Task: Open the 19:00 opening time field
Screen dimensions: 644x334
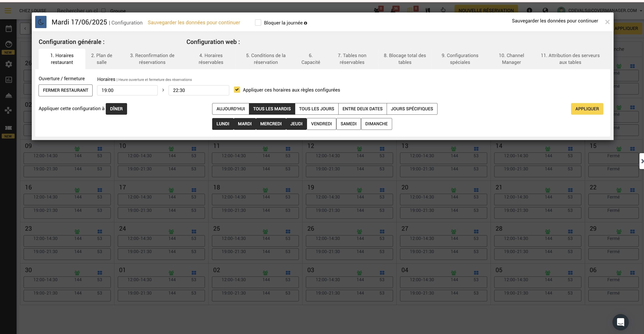Action: (127, 90)
